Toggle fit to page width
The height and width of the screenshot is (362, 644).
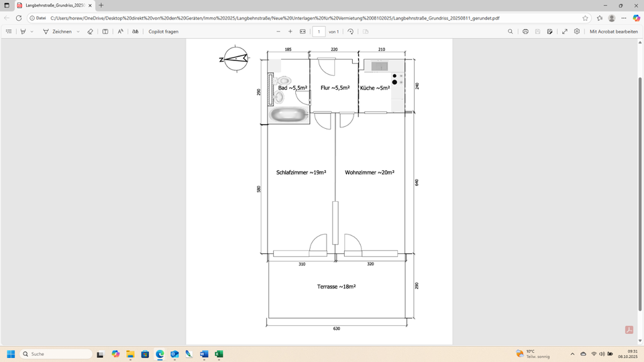(x=303, y=32)
